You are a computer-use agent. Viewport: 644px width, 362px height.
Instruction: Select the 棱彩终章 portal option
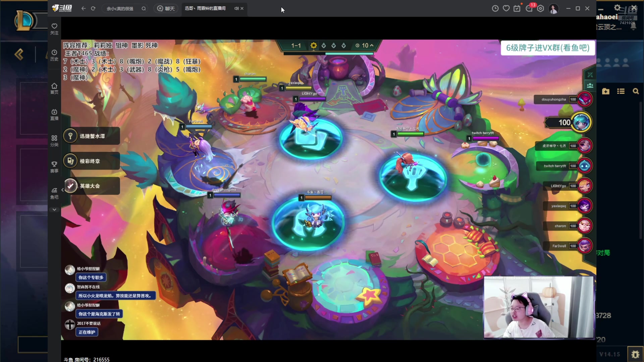click(x=91, y=161)
